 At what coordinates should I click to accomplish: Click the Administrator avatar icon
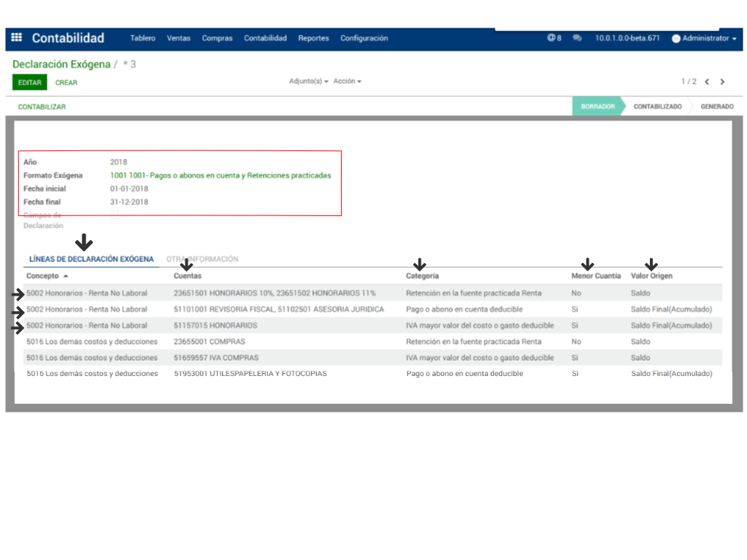[675, 39]
